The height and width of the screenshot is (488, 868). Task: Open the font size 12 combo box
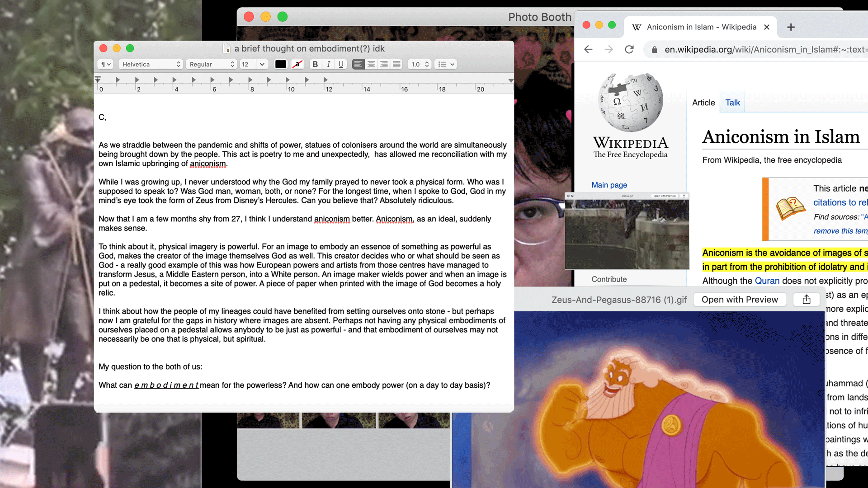254,64
